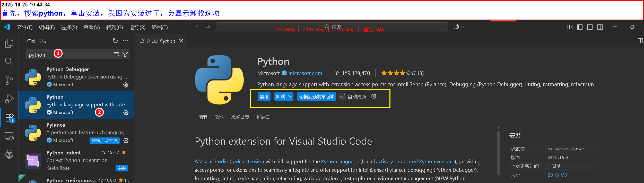Switch to the 扩展包 extension pack tab
644x183 pixels.
(263, 117)
